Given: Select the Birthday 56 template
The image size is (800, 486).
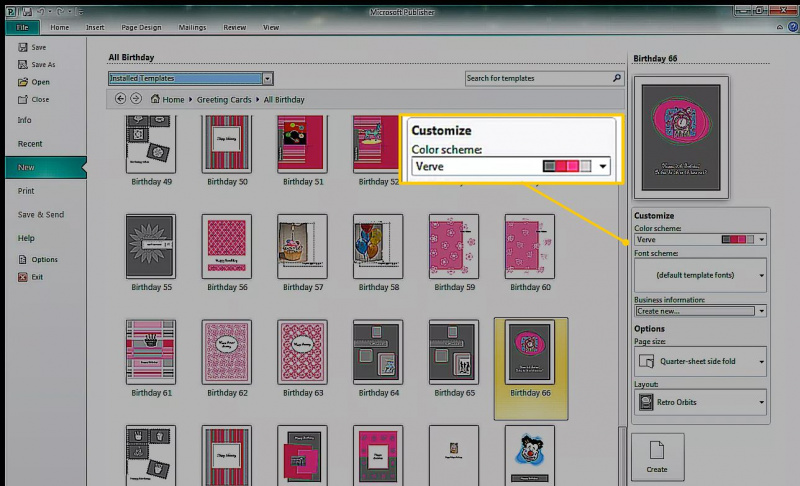Looking at the screenshot, I should (x=227, y=246).
